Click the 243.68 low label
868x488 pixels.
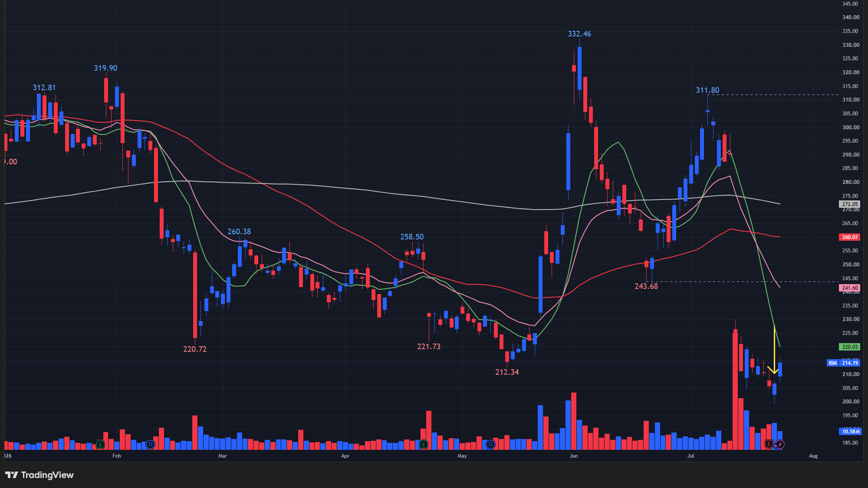click(646, 286)
